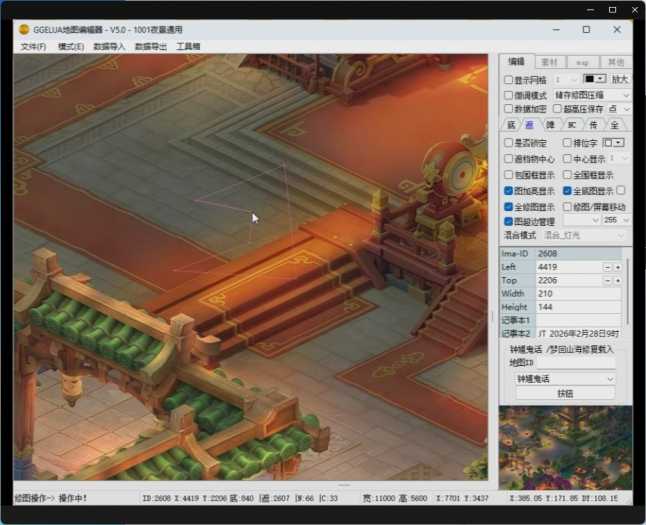Click the empty 记事本1 field
646x525 pixels.
[x=579, y=320]
